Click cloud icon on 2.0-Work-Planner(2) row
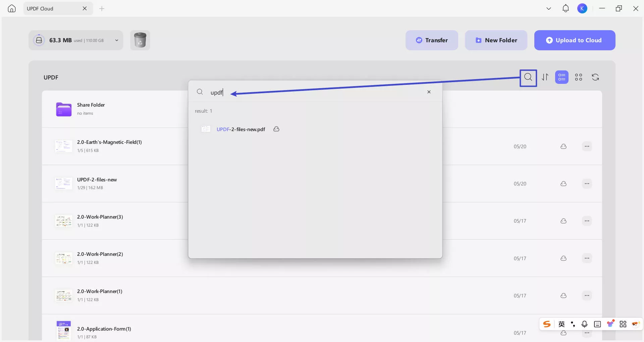Screen dimensions: 644x342 pos(563,258)
